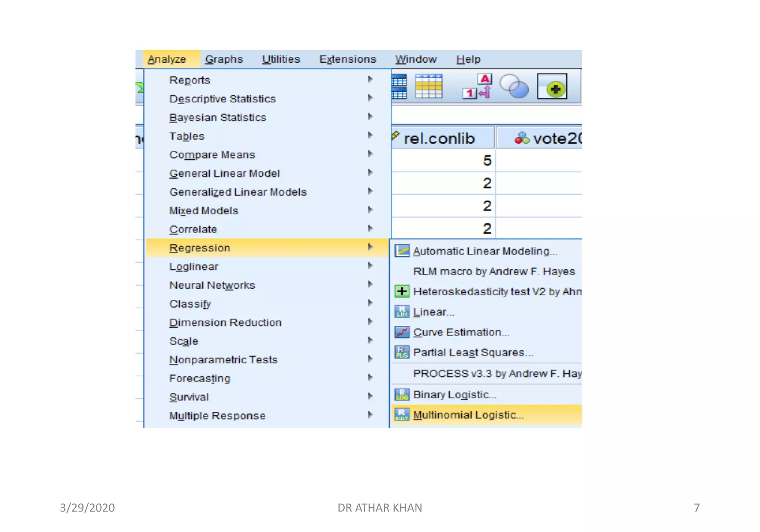Expand the Compare Means submenu arrow

coord(370,154)
